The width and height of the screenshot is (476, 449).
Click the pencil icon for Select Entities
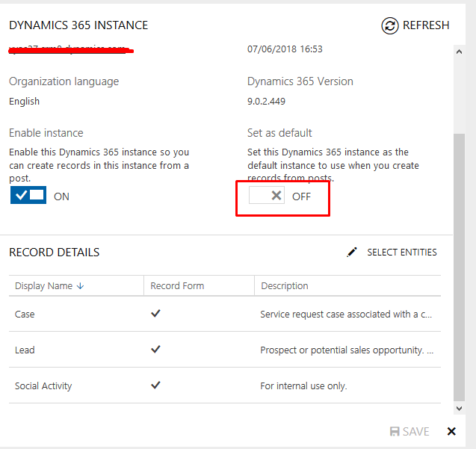pos(352,253)
